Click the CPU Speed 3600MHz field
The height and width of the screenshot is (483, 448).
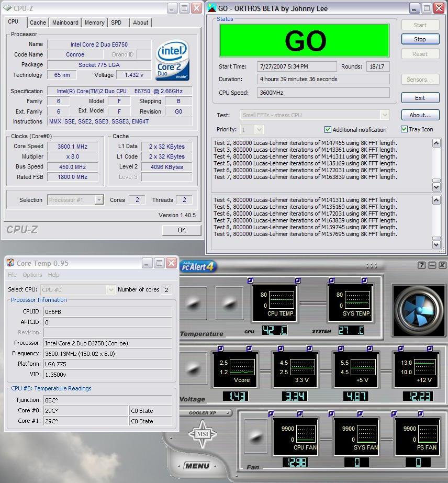point(323,93)
